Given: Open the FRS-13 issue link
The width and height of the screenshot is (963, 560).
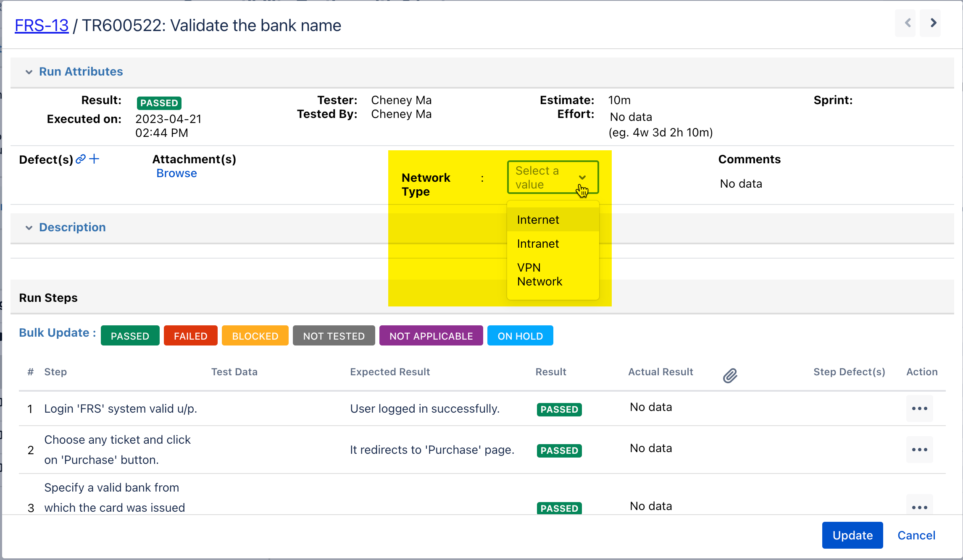Looking at the screenshot, I should tap(42, 26).
